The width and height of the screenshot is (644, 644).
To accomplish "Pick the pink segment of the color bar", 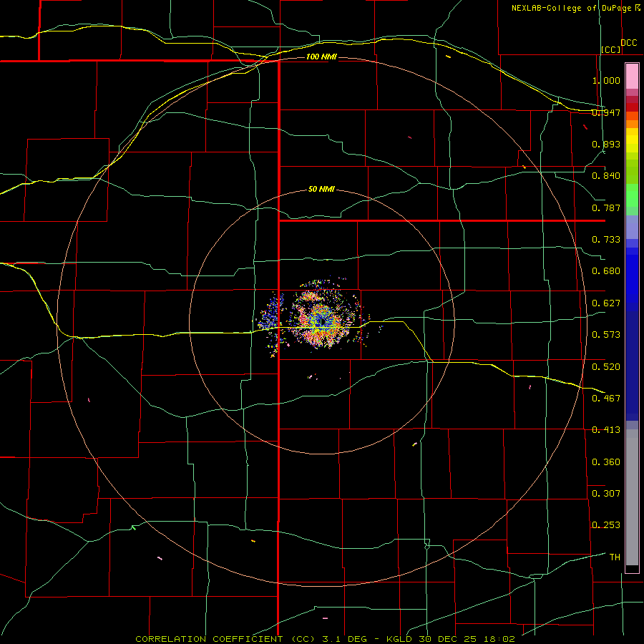I will (632, 77).
